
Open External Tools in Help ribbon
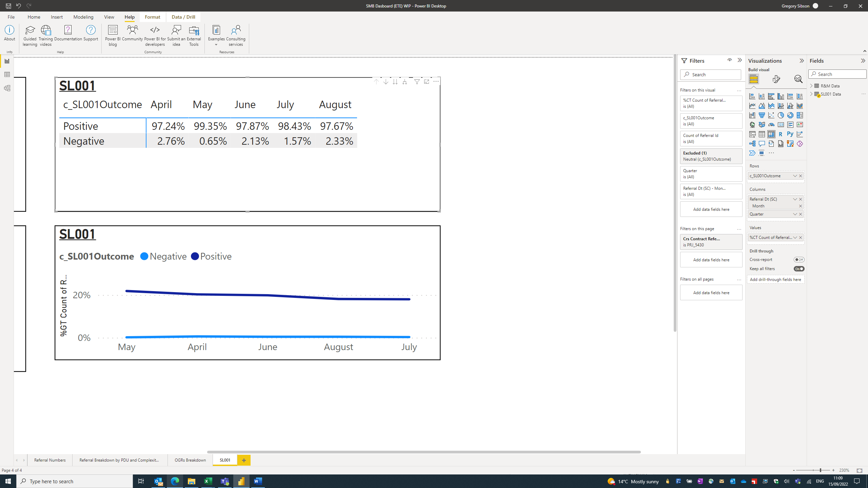[194, 36]
